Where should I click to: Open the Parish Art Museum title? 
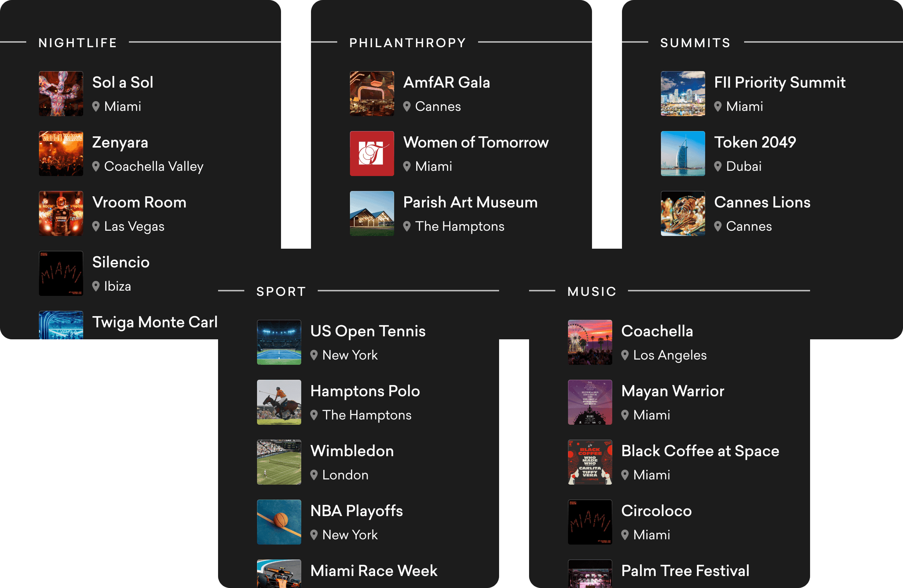[471, 202]
